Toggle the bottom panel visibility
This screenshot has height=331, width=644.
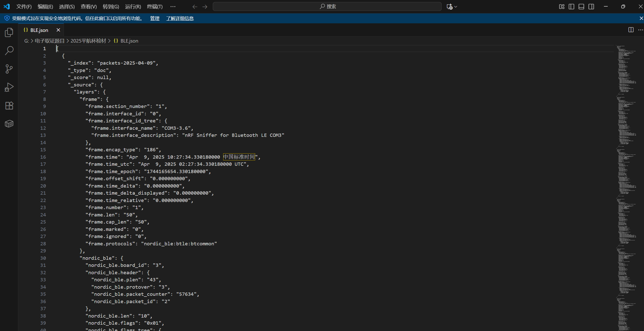pos(581,7)
